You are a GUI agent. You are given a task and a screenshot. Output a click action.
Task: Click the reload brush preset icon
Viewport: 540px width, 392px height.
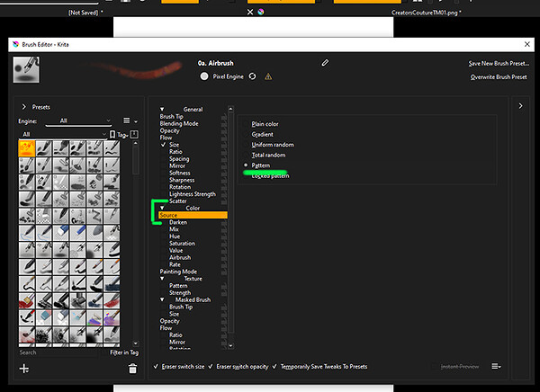point(252,76)
